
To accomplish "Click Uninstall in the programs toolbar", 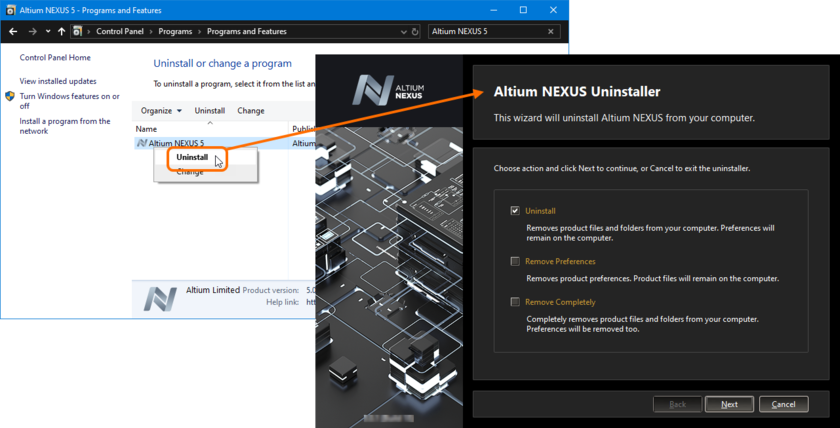I will point(209,111).
